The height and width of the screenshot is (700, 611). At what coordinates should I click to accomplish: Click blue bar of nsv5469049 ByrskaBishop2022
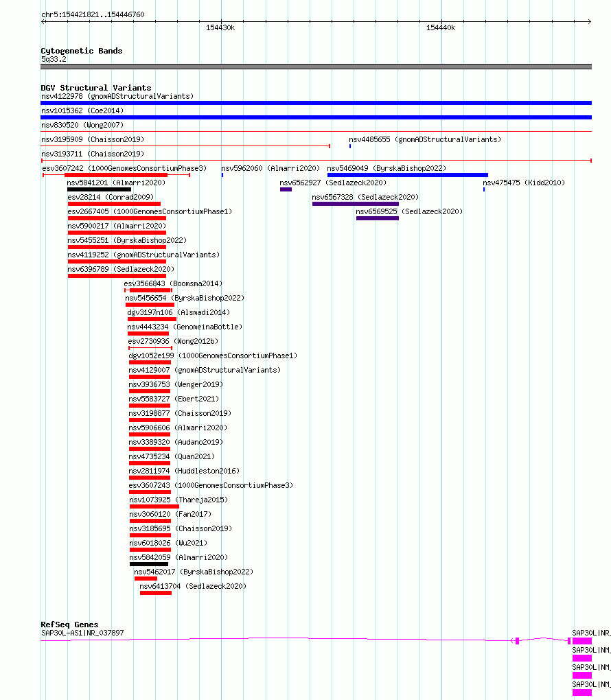coord(407,175)
